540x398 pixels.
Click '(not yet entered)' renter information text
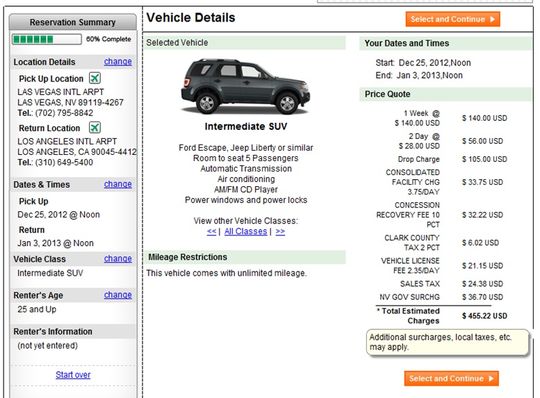(x=48, y=345)
